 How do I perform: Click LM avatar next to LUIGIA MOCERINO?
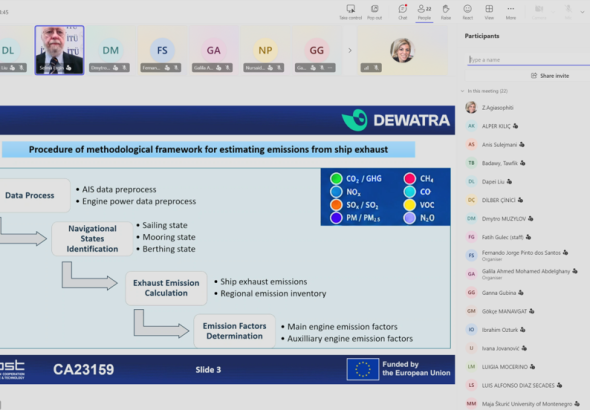[471, 366]
